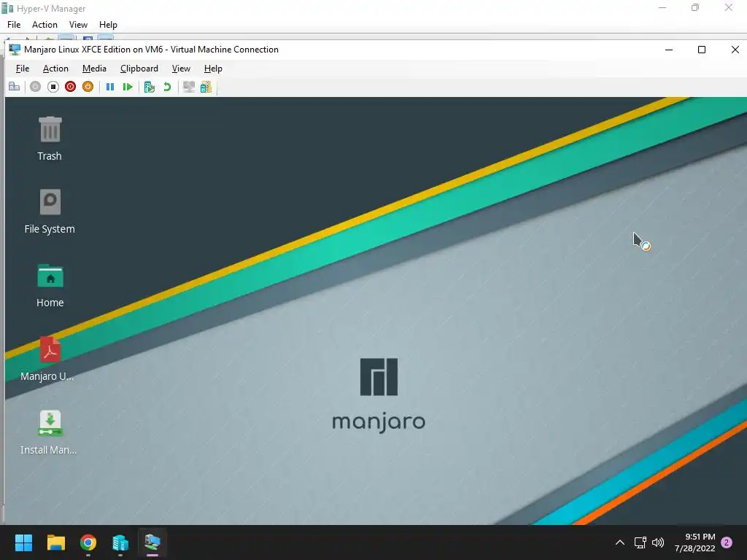Image resolution: width=747 pixels, height=560 pixels.
Task: Open File Explorer from the taskbar
Action: pos(55,542)
